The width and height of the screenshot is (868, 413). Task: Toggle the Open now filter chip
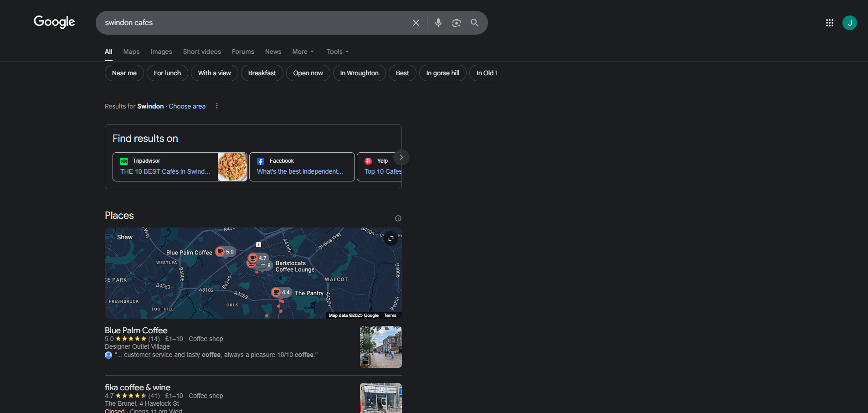coord(308,73)
